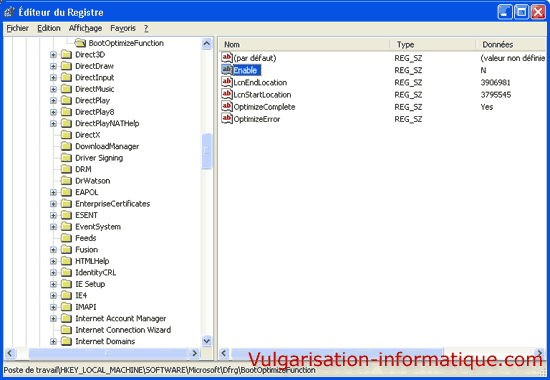Select the IE4 key label

81,295
